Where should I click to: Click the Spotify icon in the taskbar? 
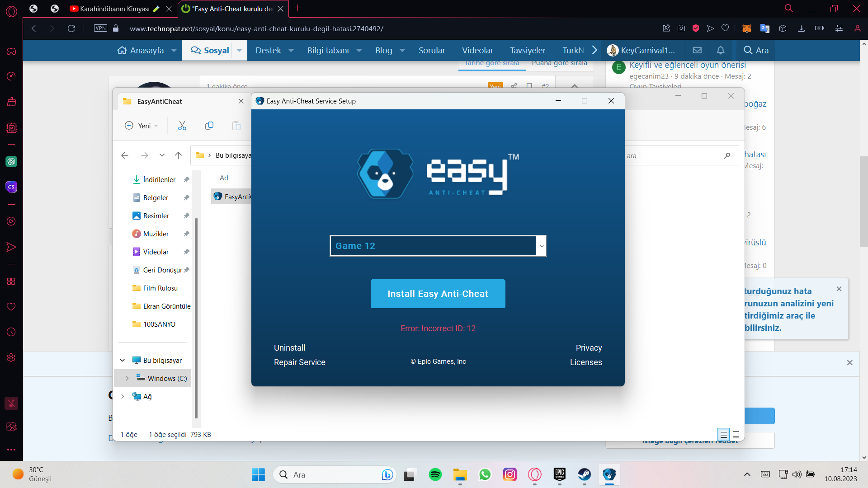pos(435,474)
